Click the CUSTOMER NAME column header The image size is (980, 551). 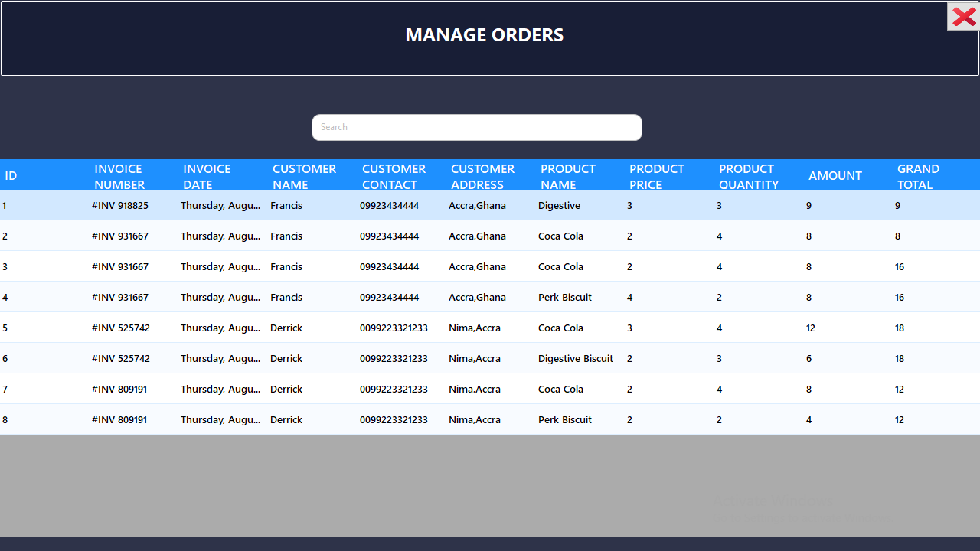click(x=304, y=175)
